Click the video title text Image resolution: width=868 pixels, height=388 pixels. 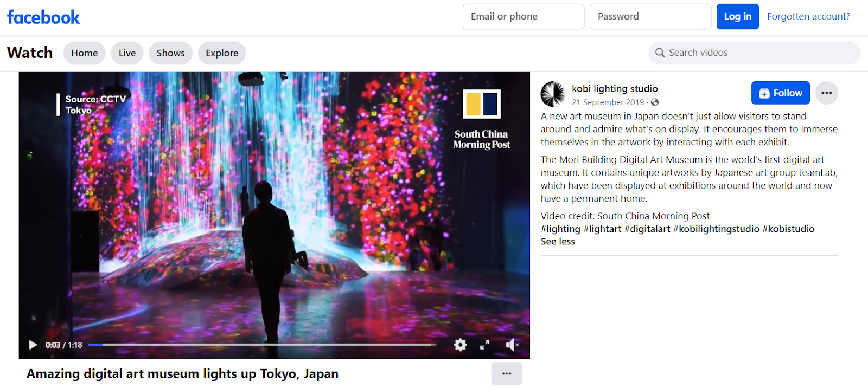click(x=182, y=374)
